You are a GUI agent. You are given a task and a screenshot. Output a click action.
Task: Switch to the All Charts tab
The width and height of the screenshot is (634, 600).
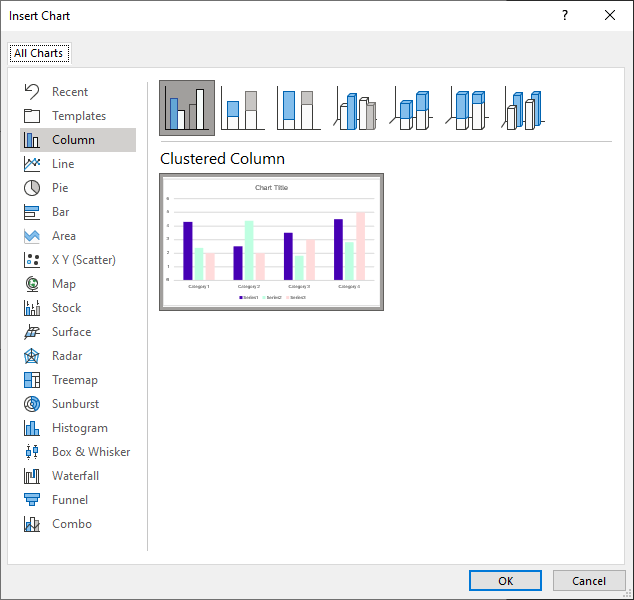pos(39,53)
